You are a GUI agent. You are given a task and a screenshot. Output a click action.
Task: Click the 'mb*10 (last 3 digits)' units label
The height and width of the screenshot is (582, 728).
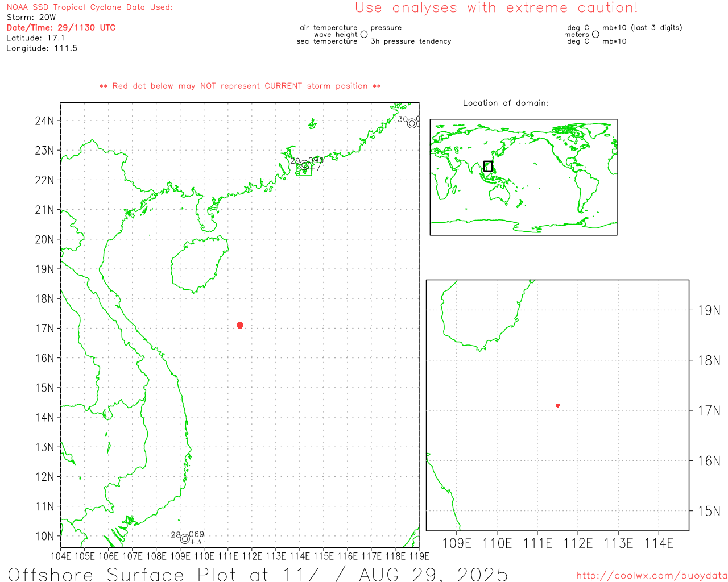click(x=642, y=28)
